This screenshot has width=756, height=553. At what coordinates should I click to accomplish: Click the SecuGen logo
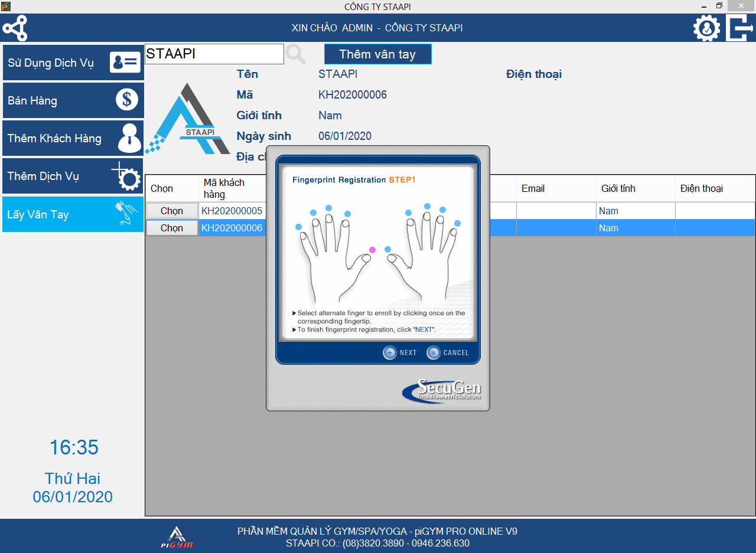point(442,391)
